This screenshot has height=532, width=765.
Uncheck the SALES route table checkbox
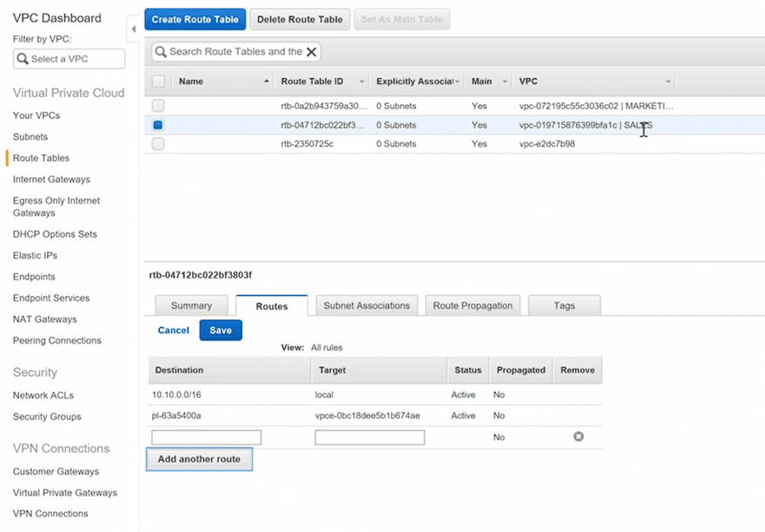tap(158, 125)
